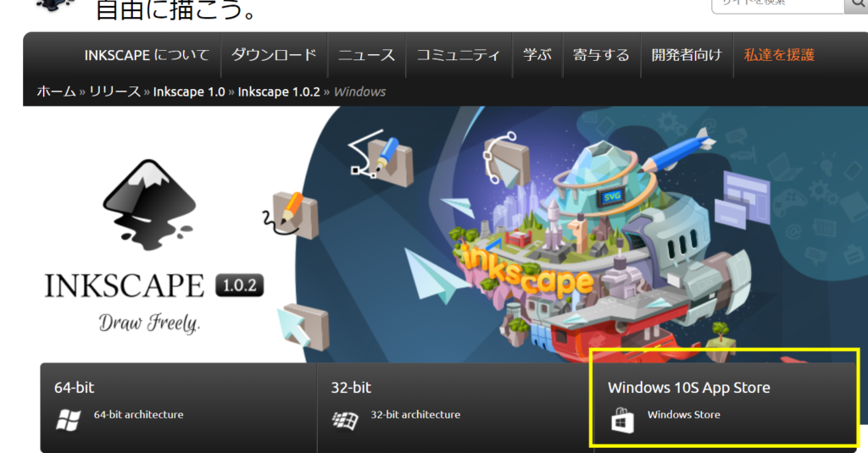Viewport: 868px width, 453px height.
Task: Open the 開発者向け menu item
Action: pyautogui.click(x=687, y=55)
